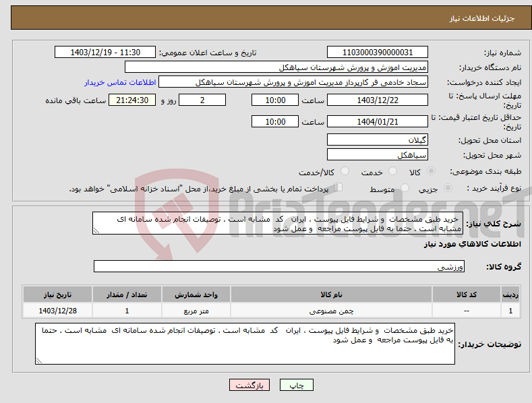Click the dash value in کد کالا cell
This screenshot has width=532, height=403.
click(x=467, y=311)
